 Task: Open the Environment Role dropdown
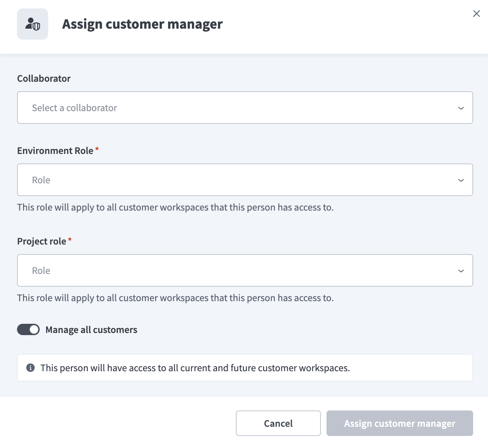(245, 180)
